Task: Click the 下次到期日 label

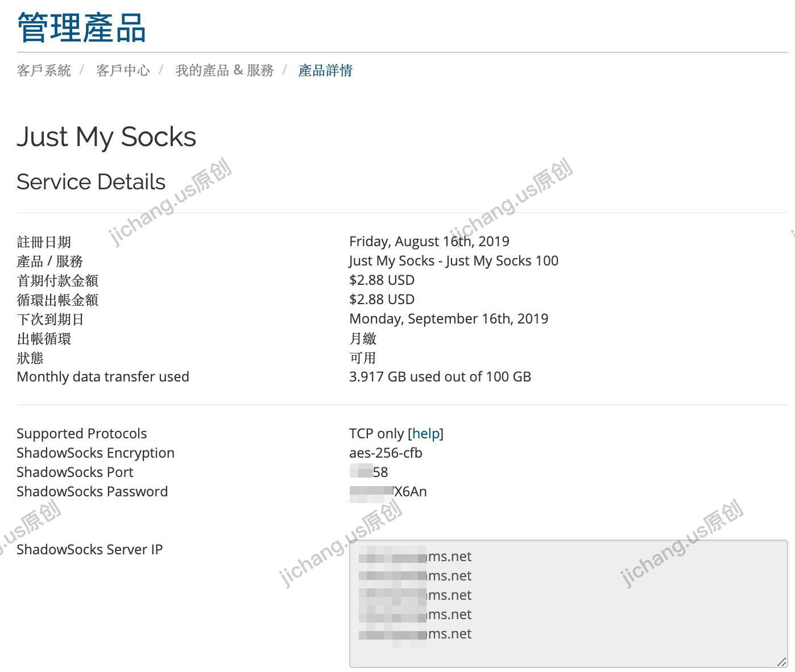Action: [51, 320]
